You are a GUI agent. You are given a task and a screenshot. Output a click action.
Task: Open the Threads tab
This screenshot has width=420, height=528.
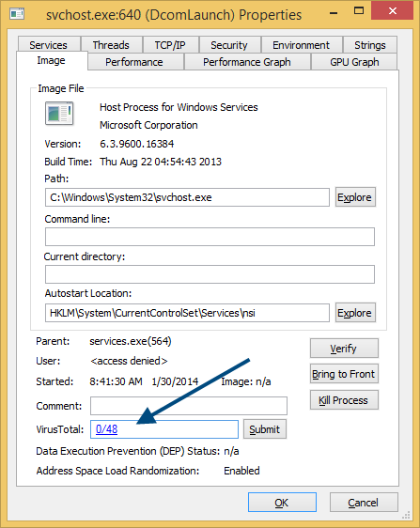111,45
